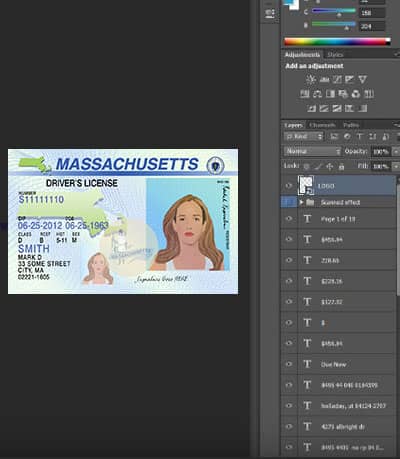This screenshot has width=400, height=459.
Task: Click the lock position icon
Action: (x=330, y=166)
